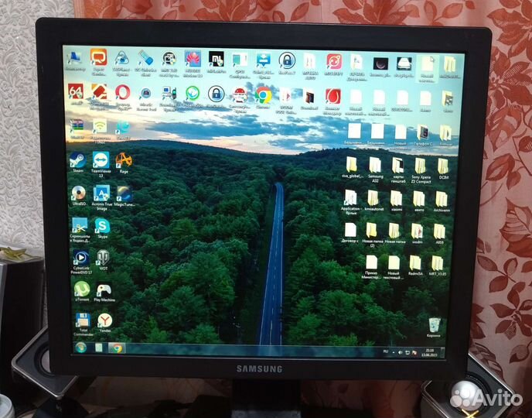Open the UltraISO disc shortcut
Image resolution: width=532 pixels, height=418 pixels.
coord(79,195)
